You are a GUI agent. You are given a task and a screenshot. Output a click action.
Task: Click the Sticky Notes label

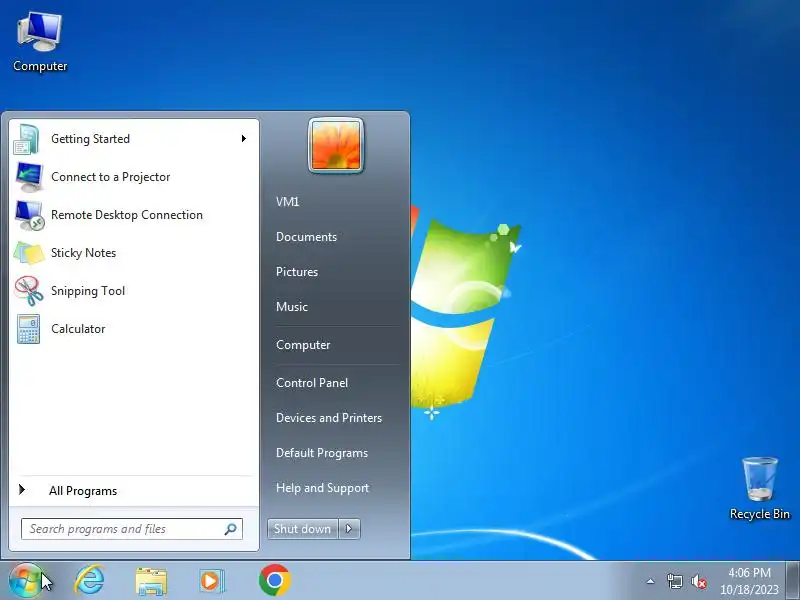point(84,253)
